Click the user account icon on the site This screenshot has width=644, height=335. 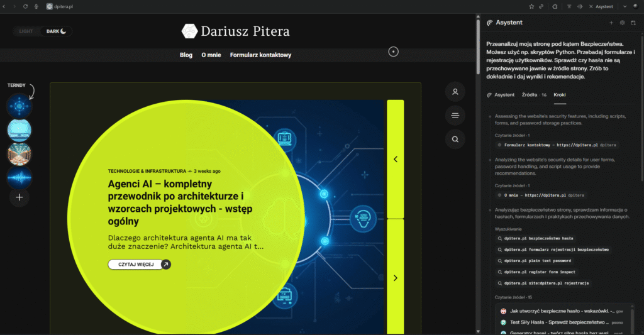[x=455, y=92]
